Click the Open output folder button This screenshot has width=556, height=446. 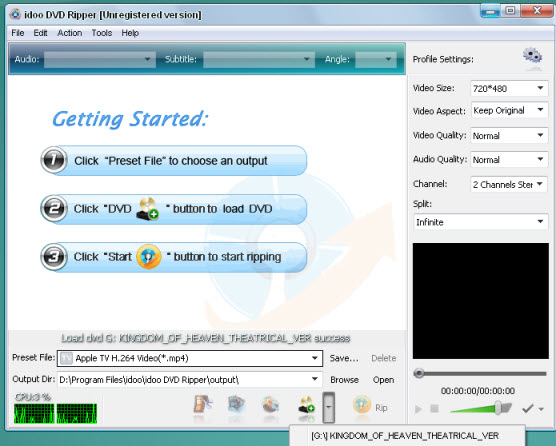coord(383,380)
